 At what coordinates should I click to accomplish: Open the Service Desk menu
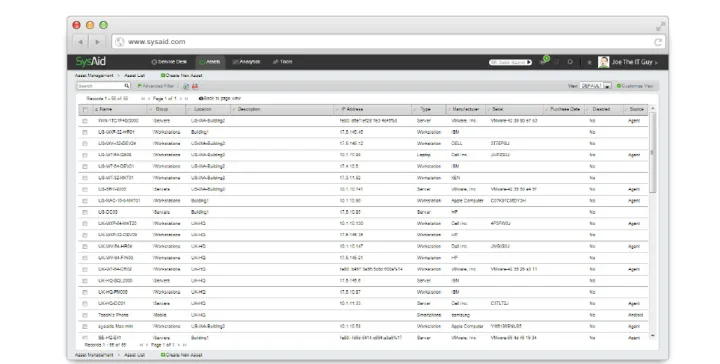pyautogui.click(x=169, y=62)
